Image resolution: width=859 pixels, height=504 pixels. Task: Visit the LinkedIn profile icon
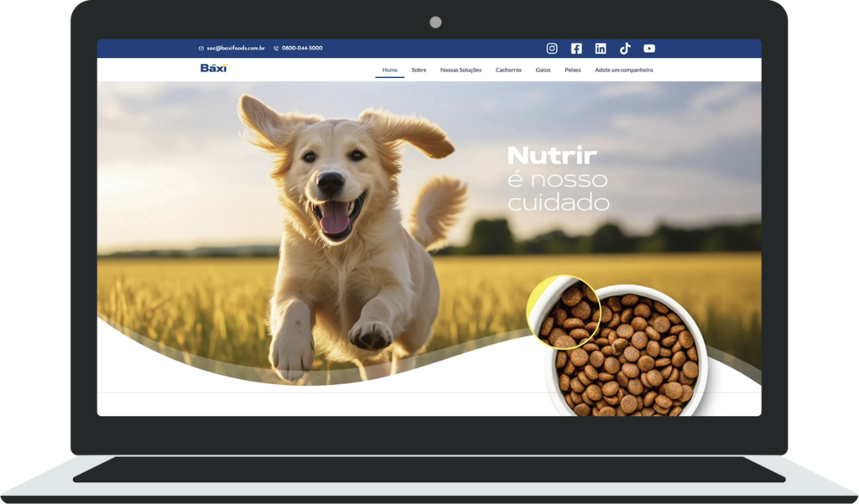point(601,49)
